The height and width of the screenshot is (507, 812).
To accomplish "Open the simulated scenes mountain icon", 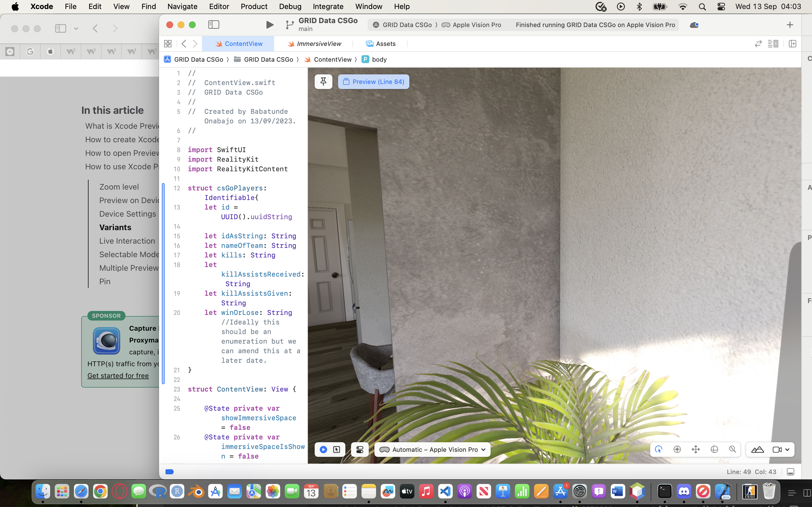I will [x=757, y=449].
